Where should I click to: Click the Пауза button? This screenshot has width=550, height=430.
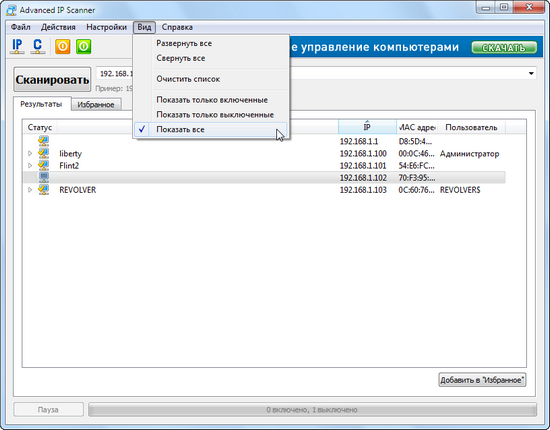(x=48, y=410)
